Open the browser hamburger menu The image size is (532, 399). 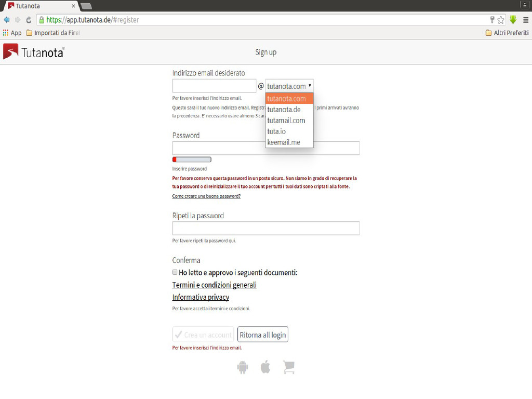[x=526, y=20]
